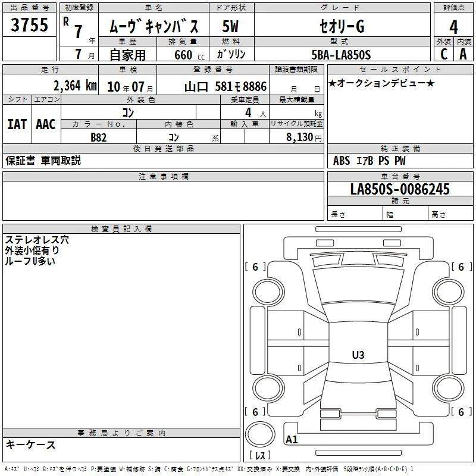Click color number B82
The image size is (476, 476).
pos(99,137)
